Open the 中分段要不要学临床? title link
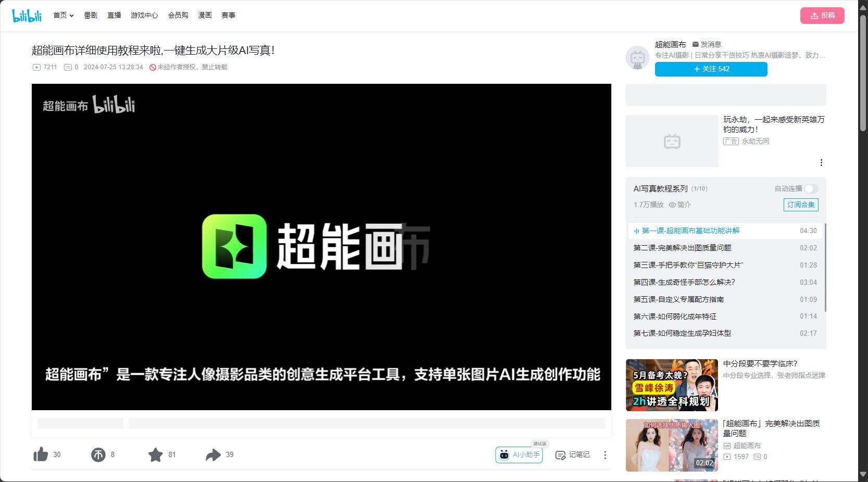This screenshot has width=868, height=482. pyautogui.click(x=760, y=364)
